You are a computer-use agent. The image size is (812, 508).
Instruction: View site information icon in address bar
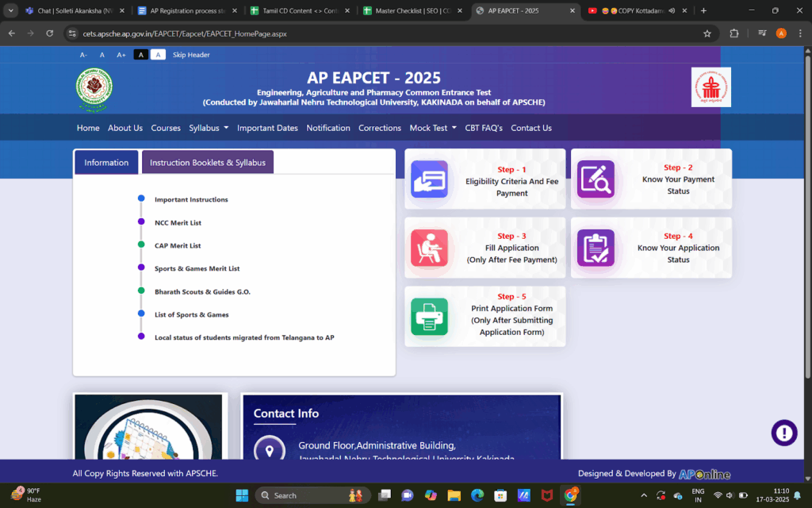pos(72,33)
